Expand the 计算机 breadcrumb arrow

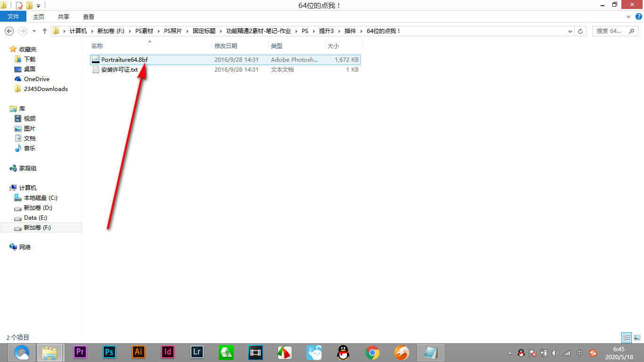point(92,31)
